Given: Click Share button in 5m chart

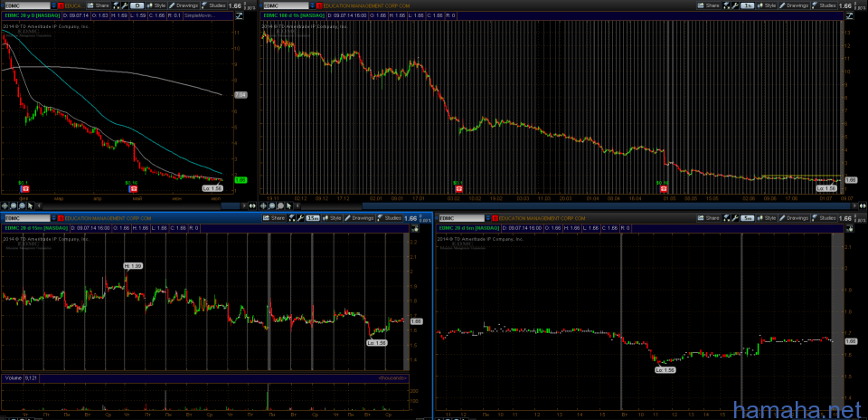Looking at the screenshot, I should pyautogui.click(x=709, y=218).
